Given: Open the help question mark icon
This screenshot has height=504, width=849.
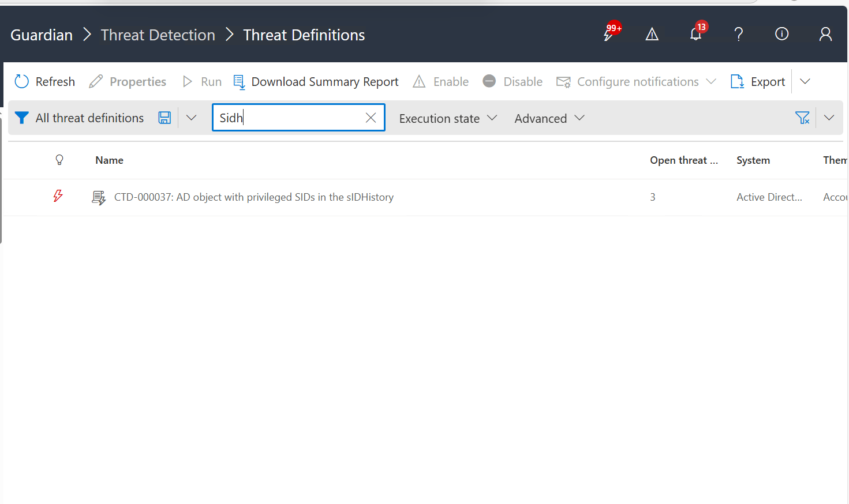Looking at the screenshot, I should [738, 35].
